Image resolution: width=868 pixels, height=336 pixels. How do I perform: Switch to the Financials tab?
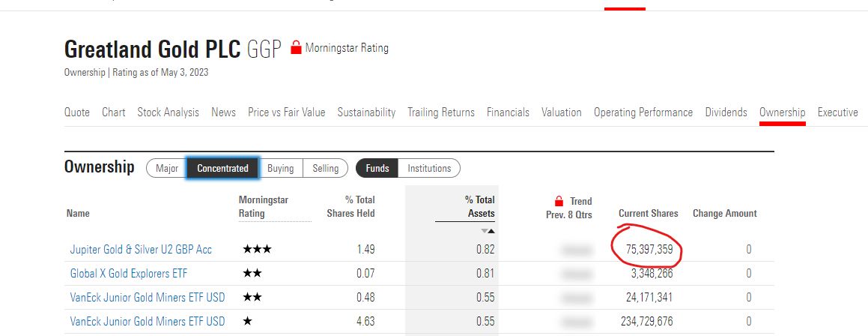coord(509,112)
